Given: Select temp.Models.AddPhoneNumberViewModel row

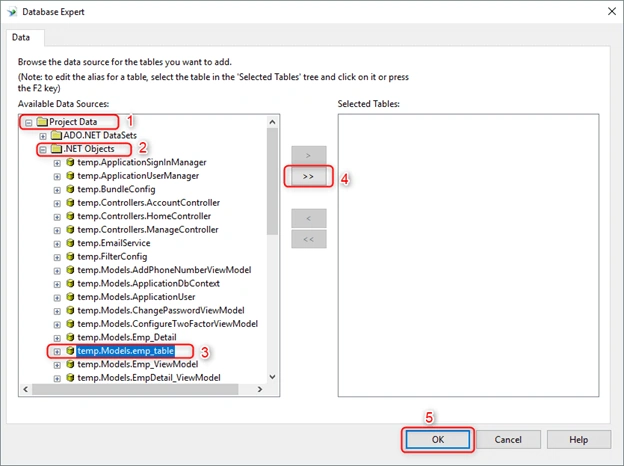Looking at the screenshot, I should click(164, 270).
